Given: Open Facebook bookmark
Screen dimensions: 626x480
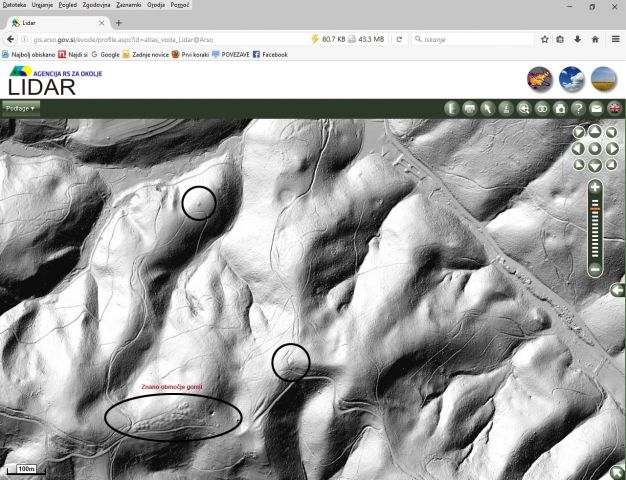Looking at the screenshot, I should click(x=270, y=55).
